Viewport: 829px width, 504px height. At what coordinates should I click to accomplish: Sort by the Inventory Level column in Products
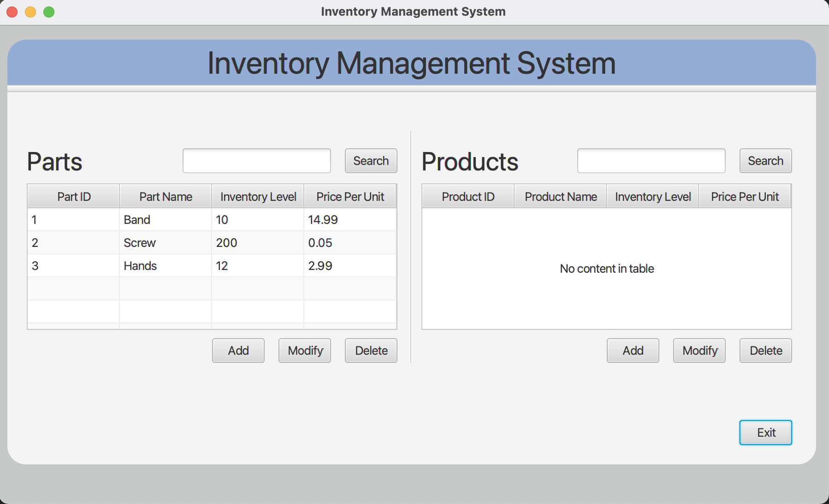pyautogui.click(x=652, y=196)
